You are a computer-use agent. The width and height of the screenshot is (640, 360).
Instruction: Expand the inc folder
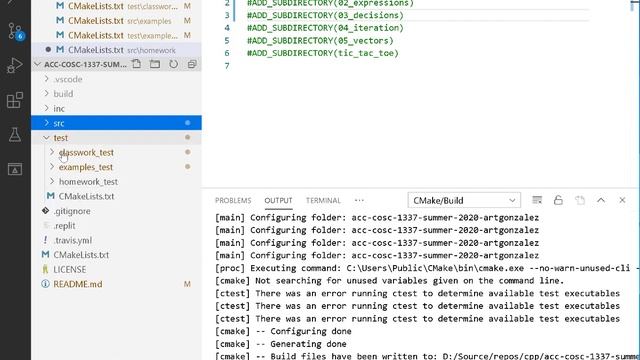[x=116, y=108]
